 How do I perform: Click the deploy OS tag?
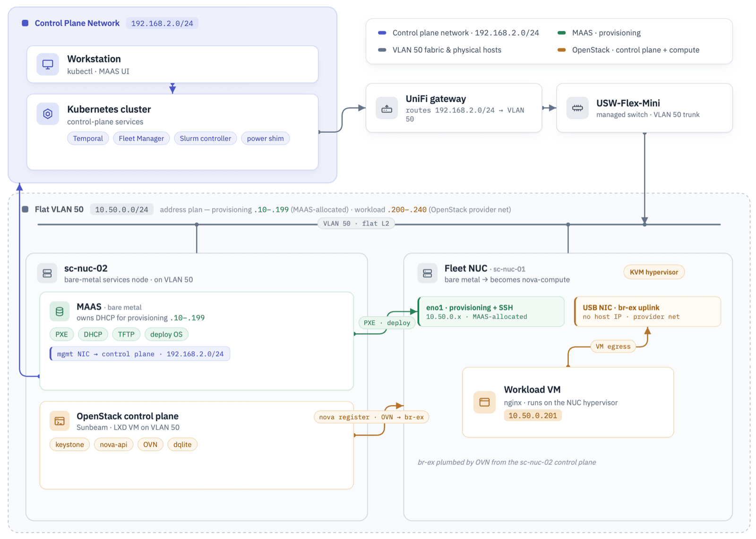coord(166,334)
